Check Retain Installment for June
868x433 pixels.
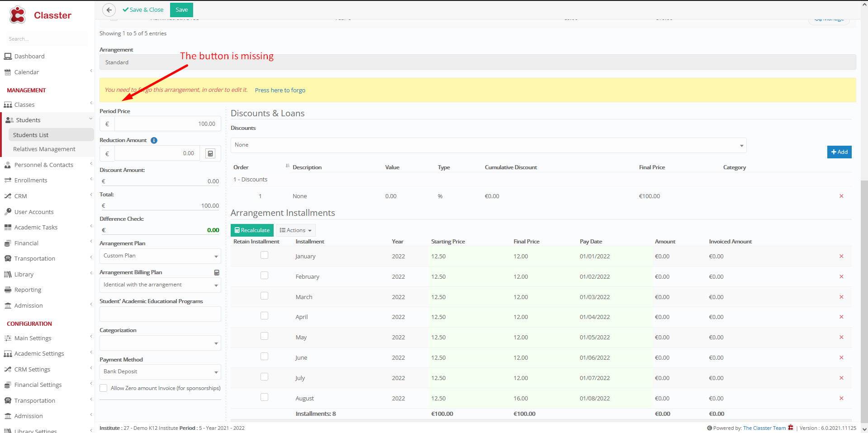pos(264,357)
